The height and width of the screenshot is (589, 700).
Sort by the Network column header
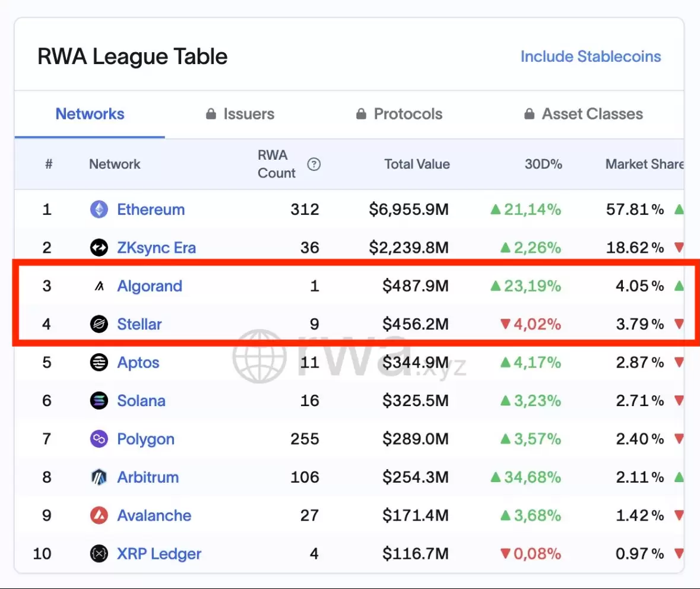(x=115, y=164)
